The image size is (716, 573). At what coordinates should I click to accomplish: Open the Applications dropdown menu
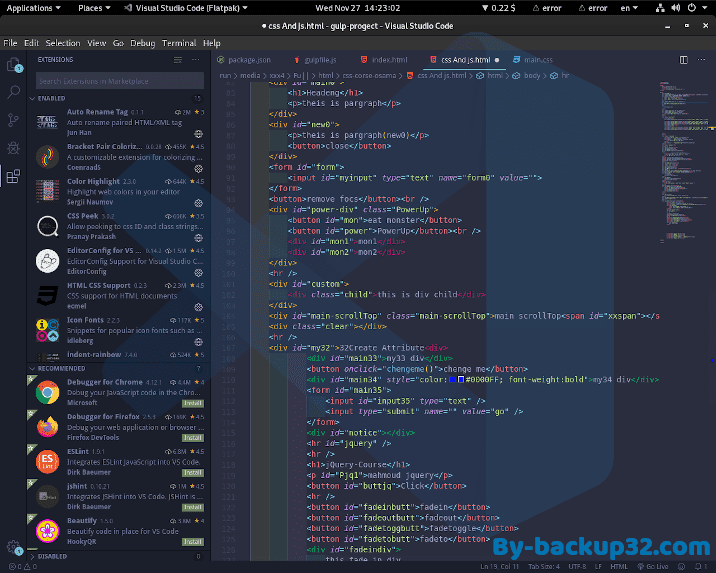coord(33,8)
